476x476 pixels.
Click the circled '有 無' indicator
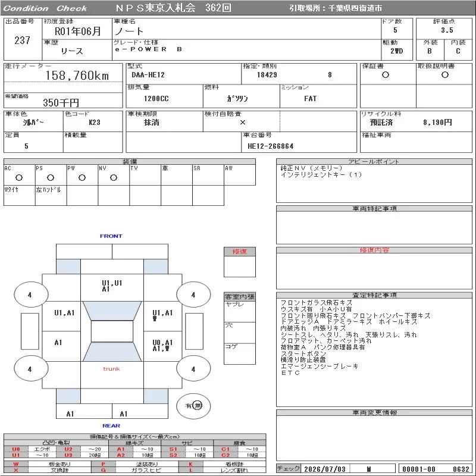(x=193, y=406)
